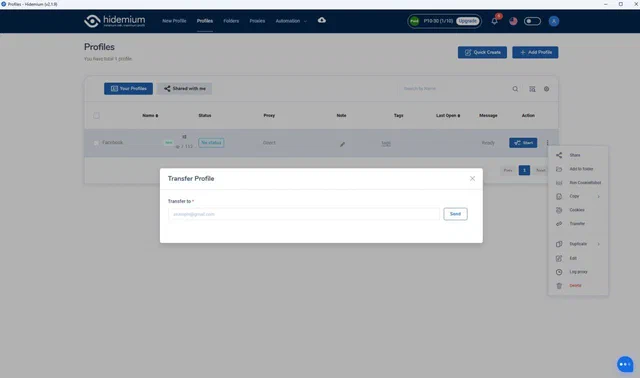Open the user account avatar
Image resolution: width=640 pixels, height=378 pixels.
(x=553, y=21)
